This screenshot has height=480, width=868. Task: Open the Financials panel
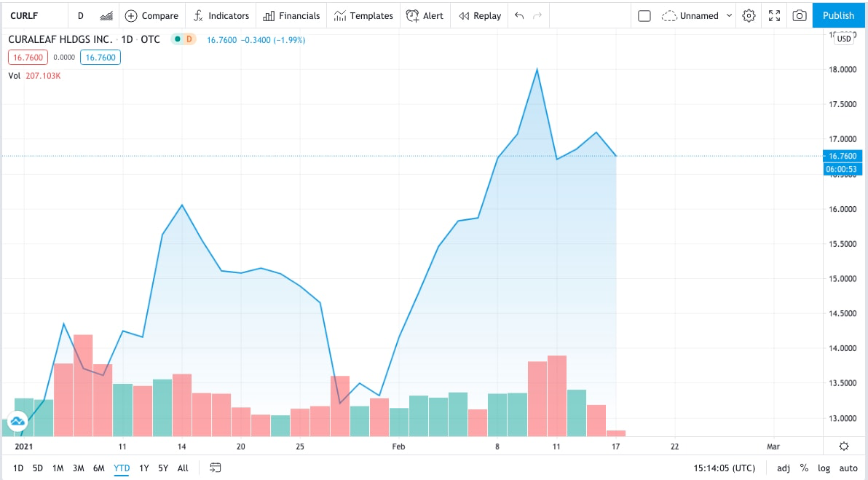pyautogui.click(x=292, y=16)
